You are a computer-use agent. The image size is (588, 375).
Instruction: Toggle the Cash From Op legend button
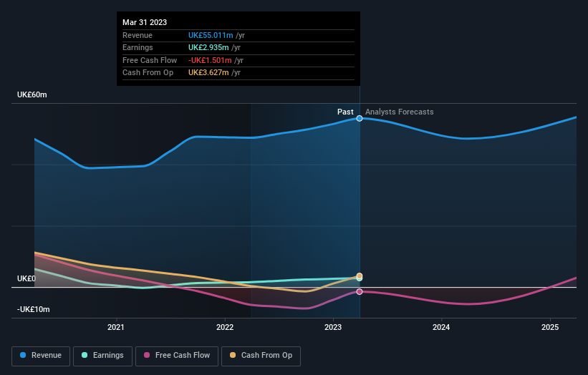click(261, 356)
